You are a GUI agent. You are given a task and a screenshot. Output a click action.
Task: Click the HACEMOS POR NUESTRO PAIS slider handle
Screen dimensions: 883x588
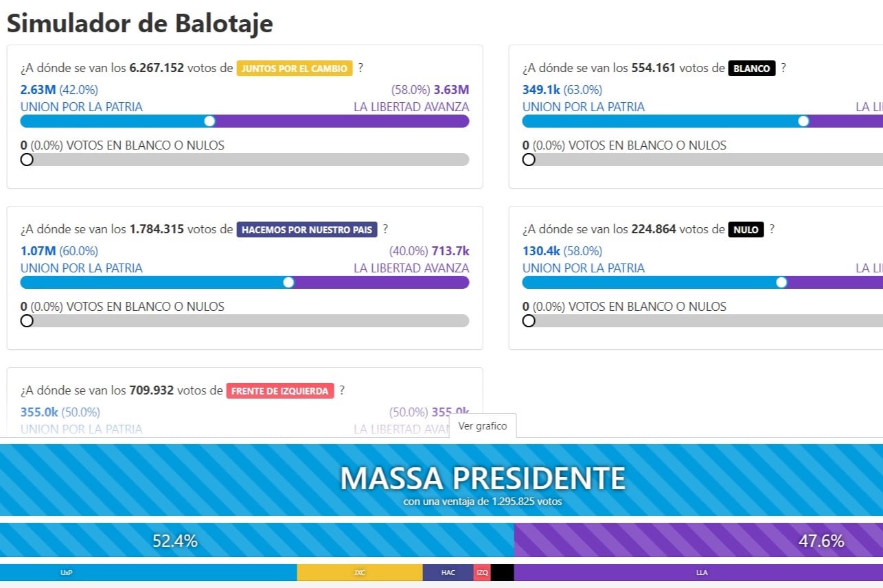(x=288, y=282)
